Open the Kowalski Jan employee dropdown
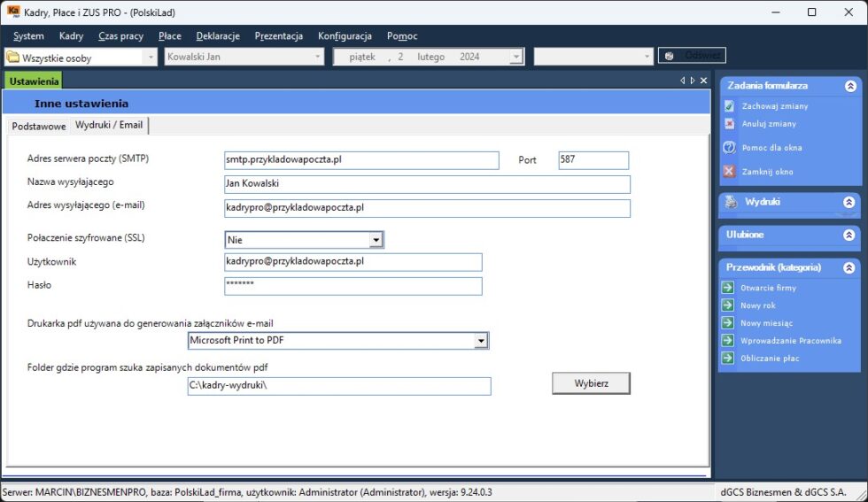This screenshot has height=502, width=868. pos(317,57)
